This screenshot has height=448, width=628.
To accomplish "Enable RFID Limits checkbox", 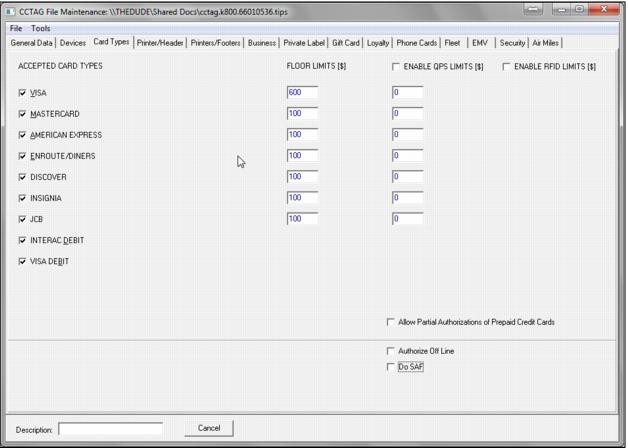I will tap(507, 67).
